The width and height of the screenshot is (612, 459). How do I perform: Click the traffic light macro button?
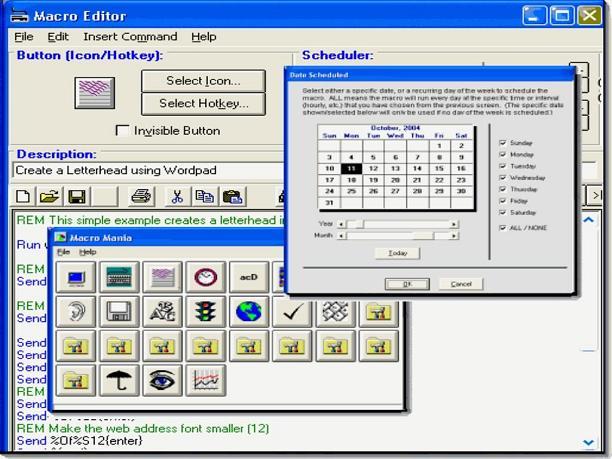point(206,311)
